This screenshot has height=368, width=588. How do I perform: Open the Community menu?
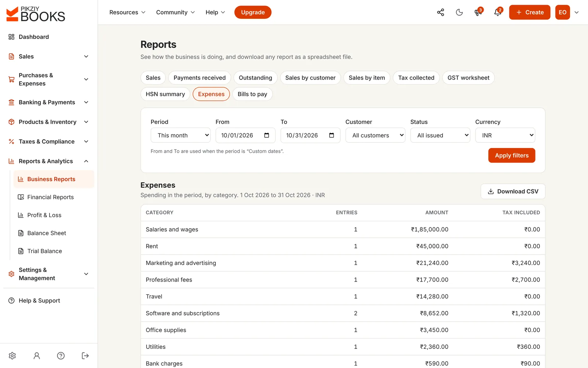tap(175, 12)
